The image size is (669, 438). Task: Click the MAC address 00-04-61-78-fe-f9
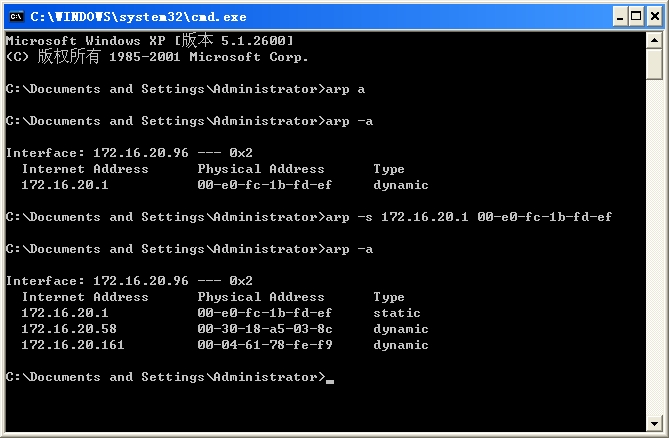[264, 345]
